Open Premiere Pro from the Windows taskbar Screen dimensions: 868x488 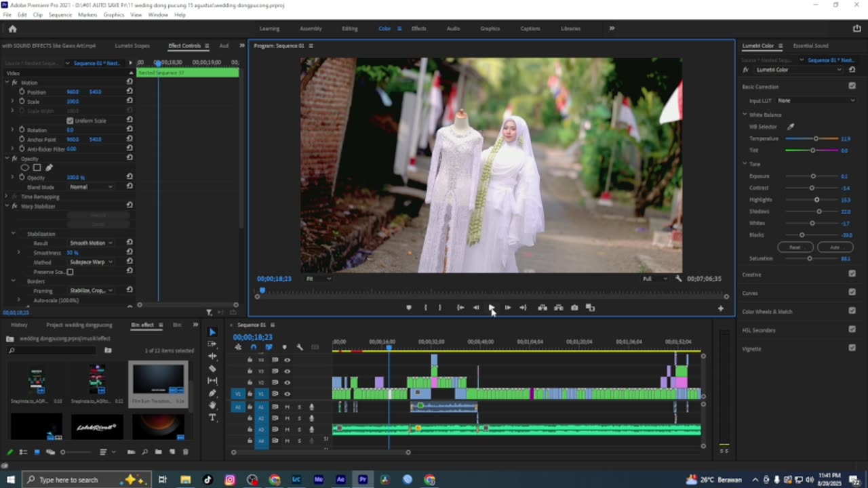[363, 480]
